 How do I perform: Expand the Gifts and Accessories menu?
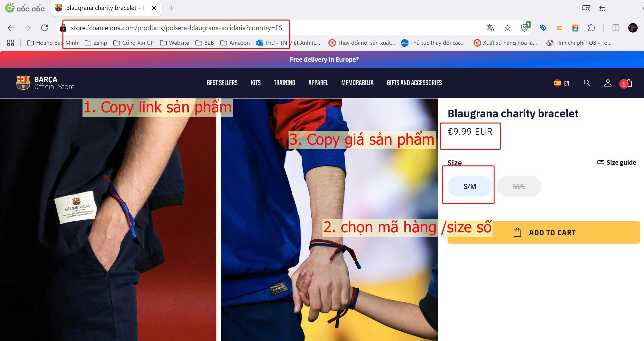click(414, 83)
